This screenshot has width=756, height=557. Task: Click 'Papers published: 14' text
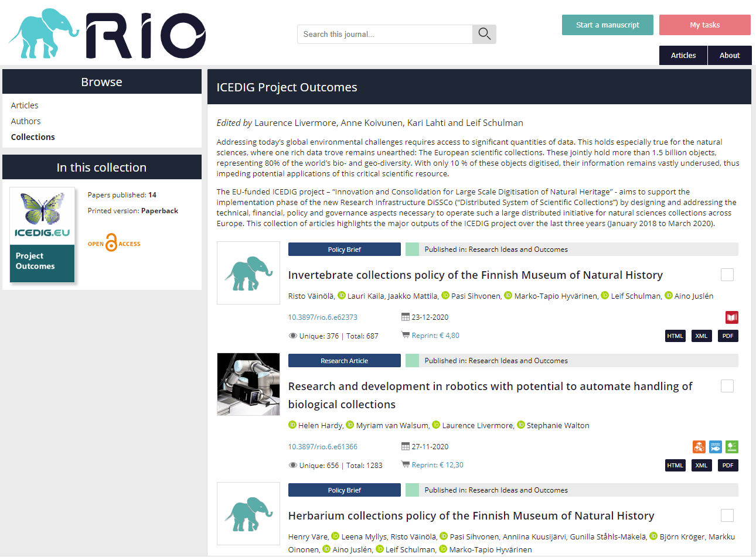122,195
